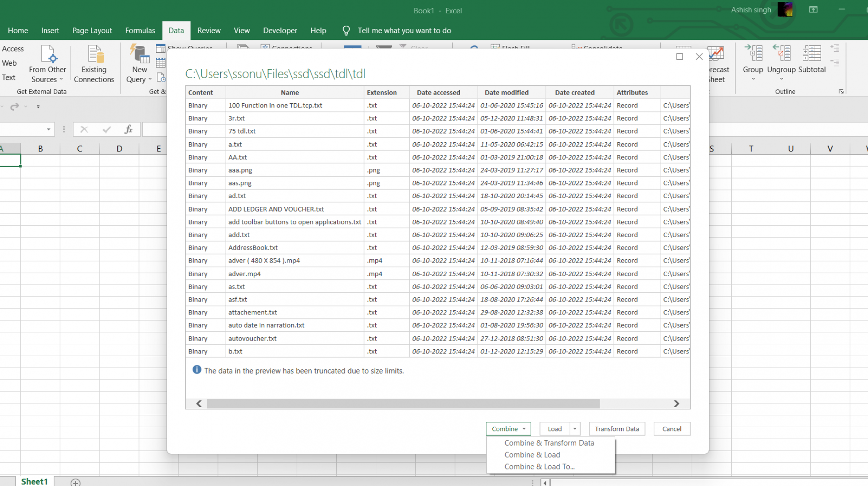Viewport: 868px width, 486px height.
Task: Click From Text in Get External Data
Action: click(9, 77)
